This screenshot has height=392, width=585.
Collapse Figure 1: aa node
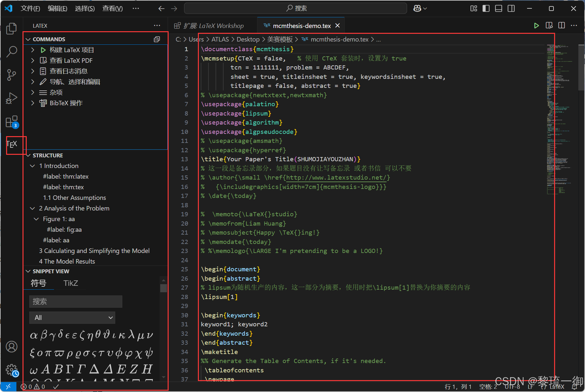36,219
